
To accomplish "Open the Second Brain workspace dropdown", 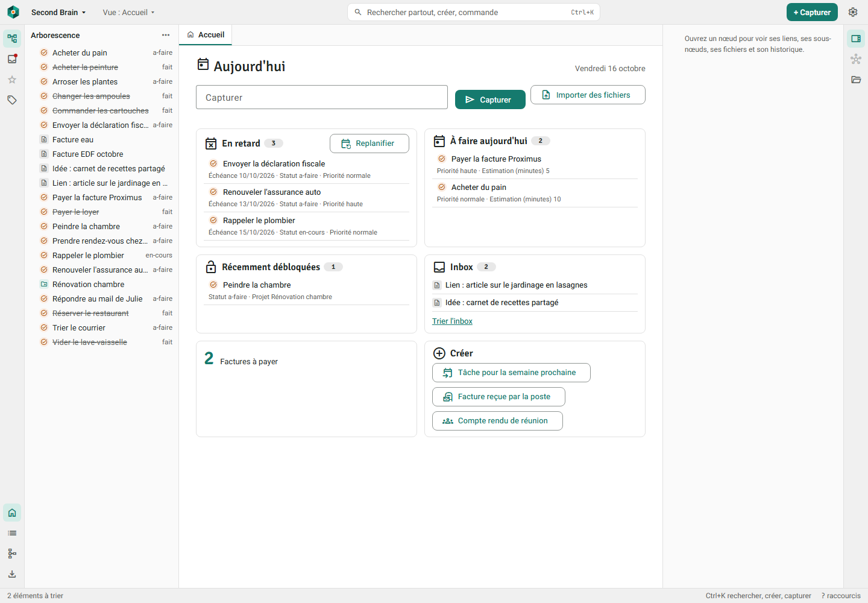I will click(58, 12).
